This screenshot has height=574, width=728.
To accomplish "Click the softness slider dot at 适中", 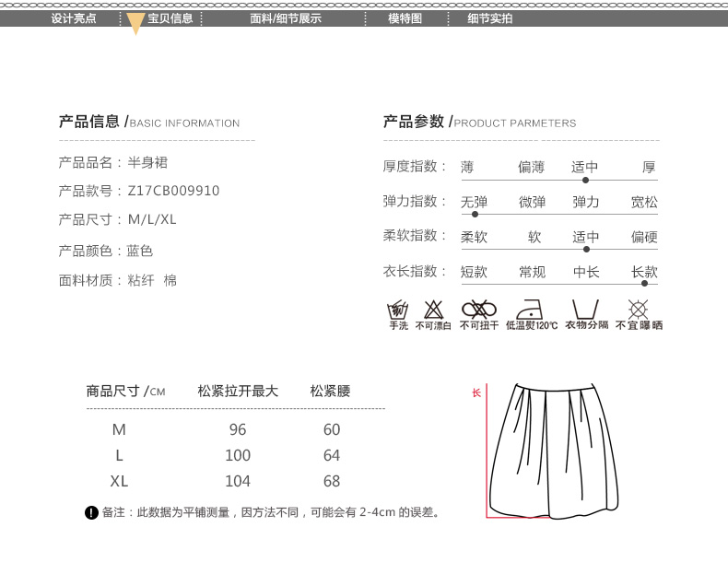I will (x=586, y=249).
